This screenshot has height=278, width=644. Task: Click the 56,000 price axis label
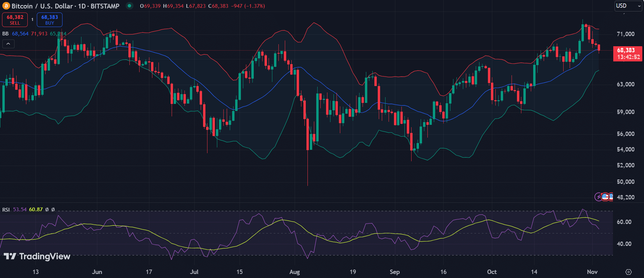click(x=626, y=134)
